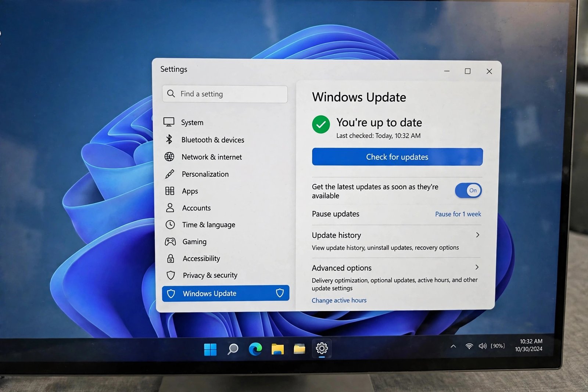The image size is (588, 392).
Task: Open taskbar Search magnifier
Action: pyautogui.click(x=233, y=349)
